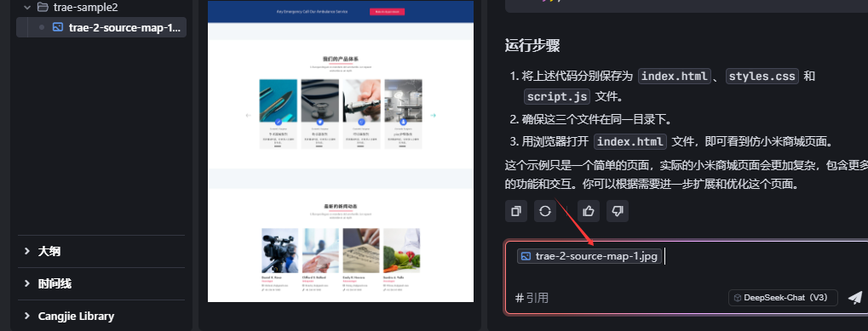Click the 最新的新闻动态 heading in preview
The image size is (868, 331).
341,206
